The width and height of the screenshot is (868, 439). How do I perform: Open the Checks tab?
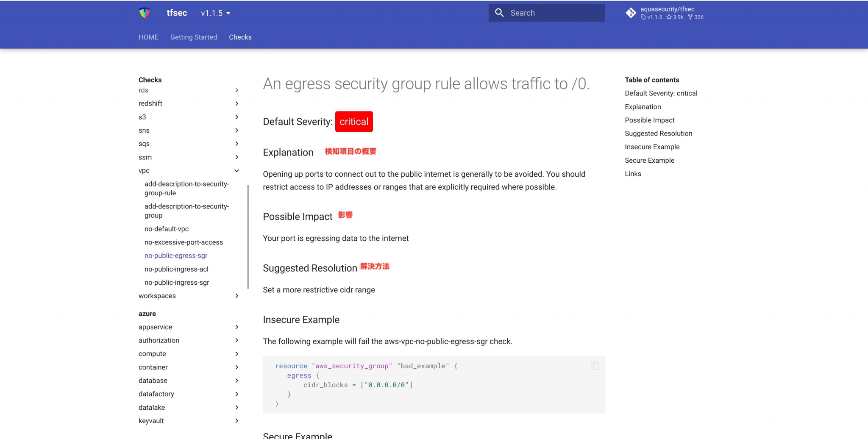[240, 37]
